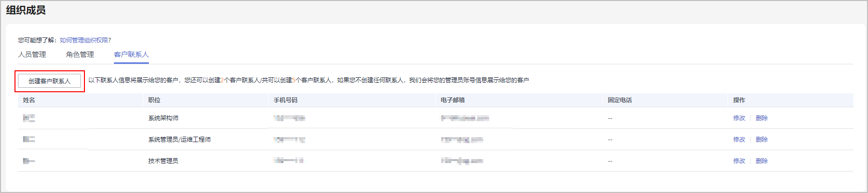The width and height of the screenshot is (868, 193).
Task: Click the 创建客户联系人 button
Action: pyautogui.click(x=49, y=81)
